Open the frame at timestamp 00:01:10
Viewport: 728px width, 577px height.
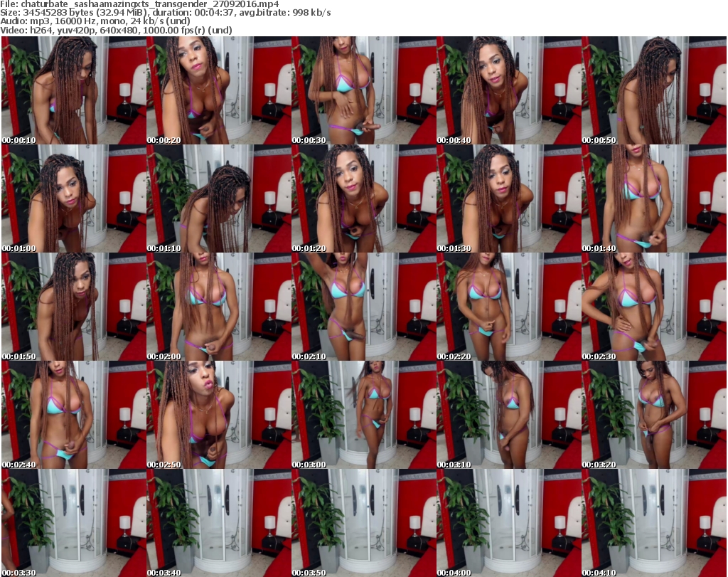point(219,198)
